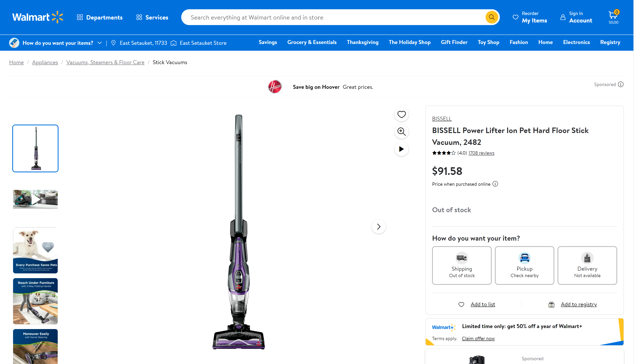Click the Hoover brand logo
This screenshot has height=364, width=634.
[275, 87]
